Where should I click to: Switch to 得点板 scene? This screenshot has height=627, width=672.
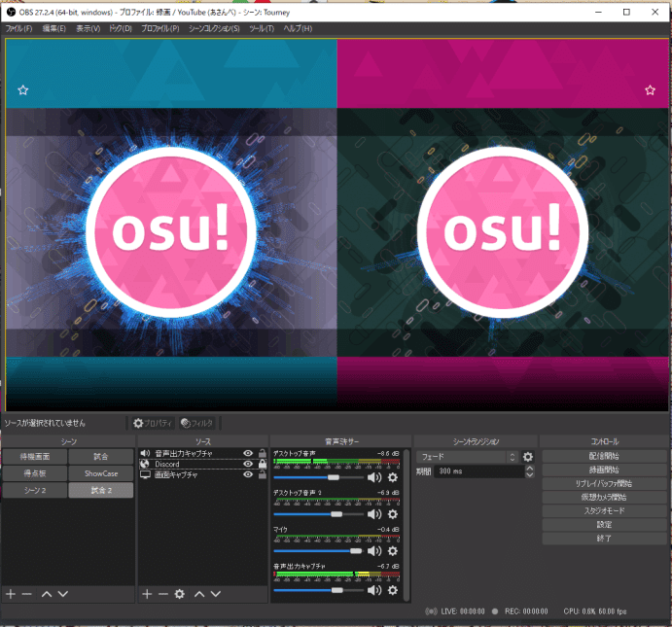pos(35,473)
